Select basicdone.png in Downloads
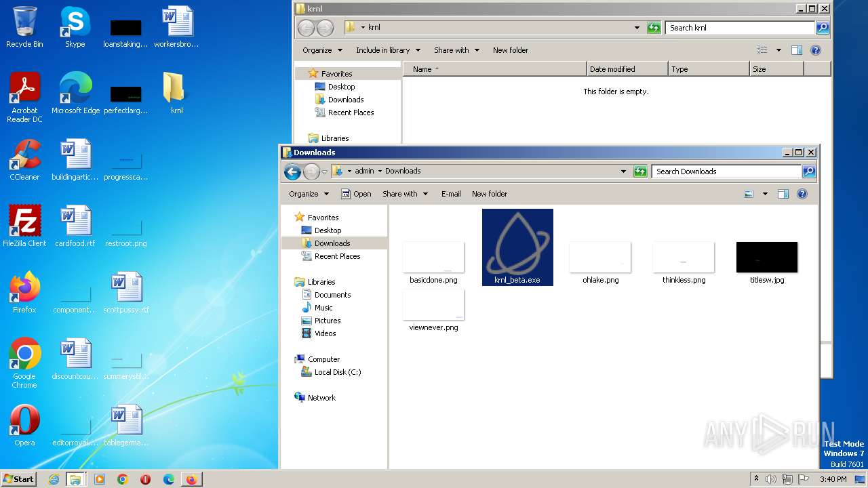 (x=433, y=263)
